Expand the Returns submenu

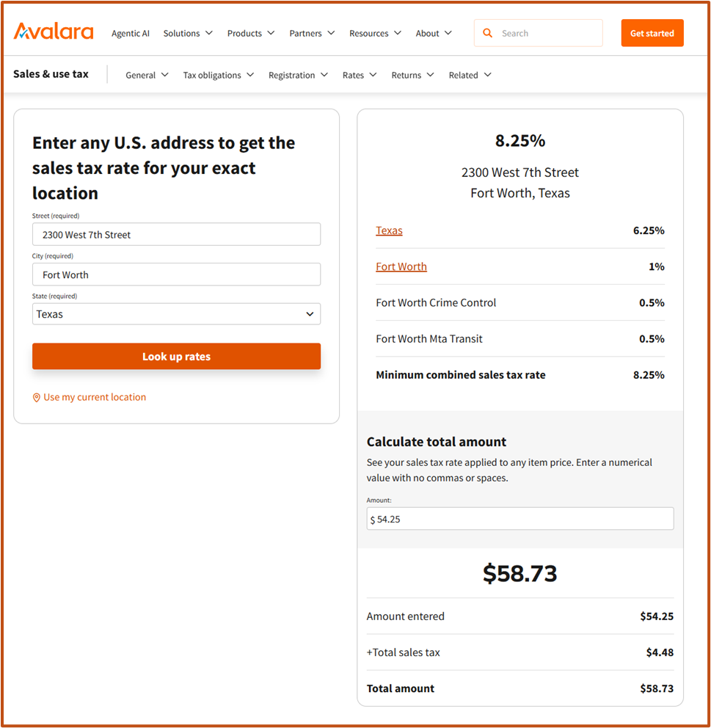(x=412, y=75)
